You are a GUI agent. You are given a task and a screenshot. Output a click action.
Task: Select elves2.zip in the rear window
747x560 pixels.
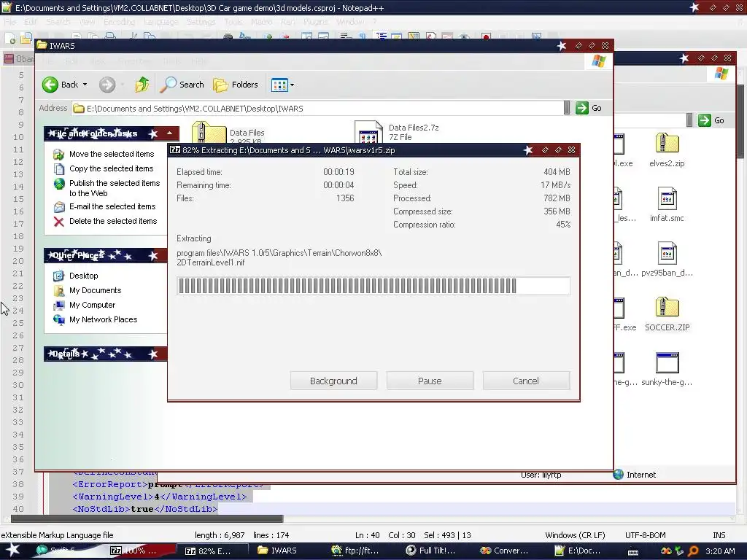667,143
